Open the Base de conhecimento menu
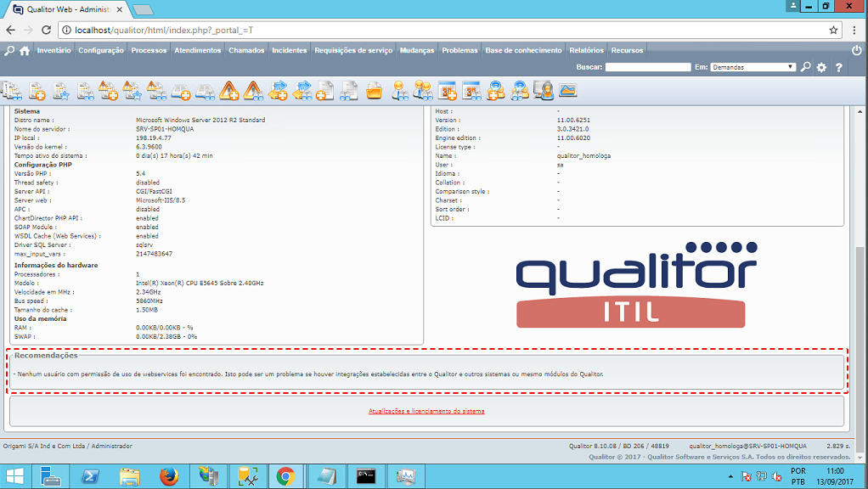The height and width of the screenshot is (489, 868). coord(523,50)
